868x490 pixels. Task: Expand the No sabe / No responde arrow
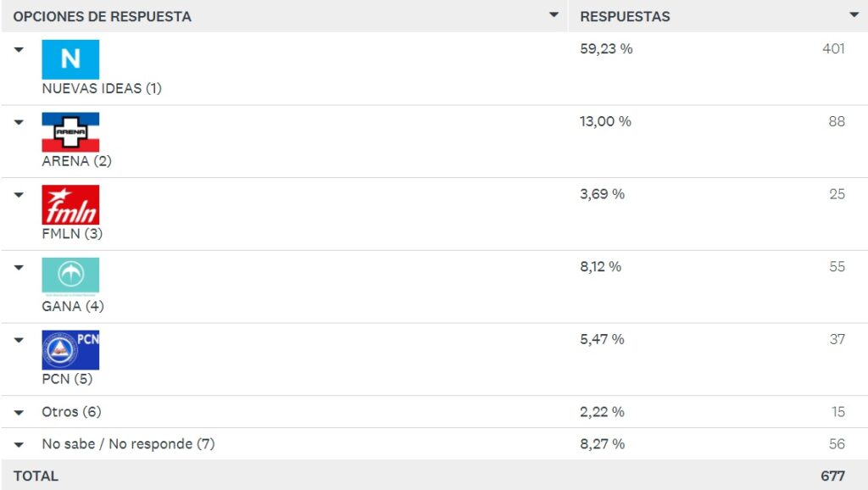[x=19, y=444]
